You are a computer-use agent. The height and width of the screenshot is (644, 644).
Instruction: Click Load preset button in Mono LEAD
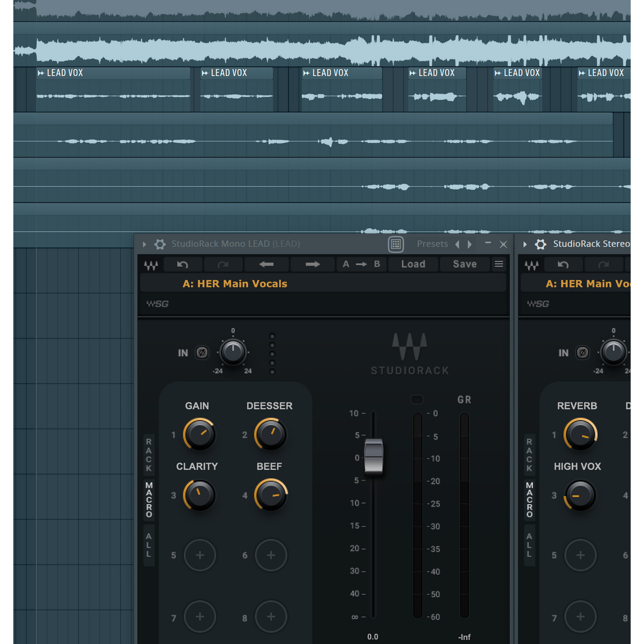pos(413,265)
